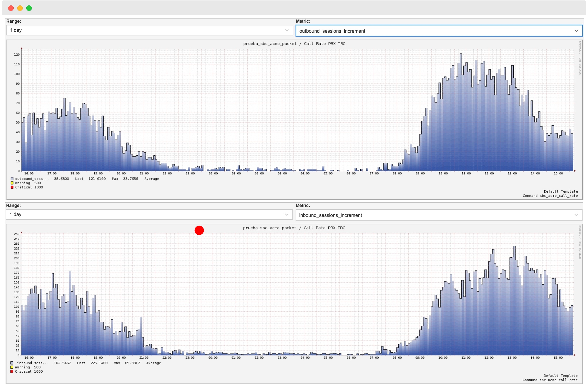The height and width of the screenshot is (388, 588).
Task: Click the chevron arrow of the top Range selector
Action: click(x=287, y=30)
